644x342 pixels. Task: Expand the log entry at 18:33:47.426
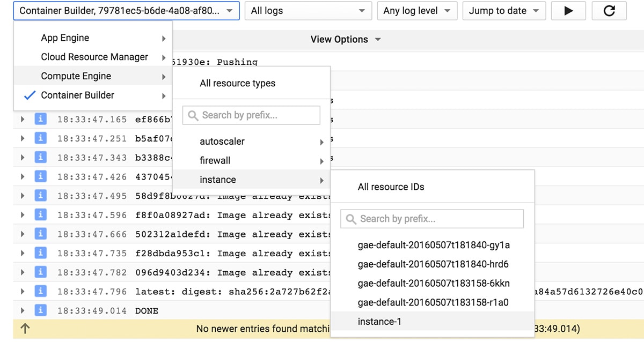click(x=23, y=176)
